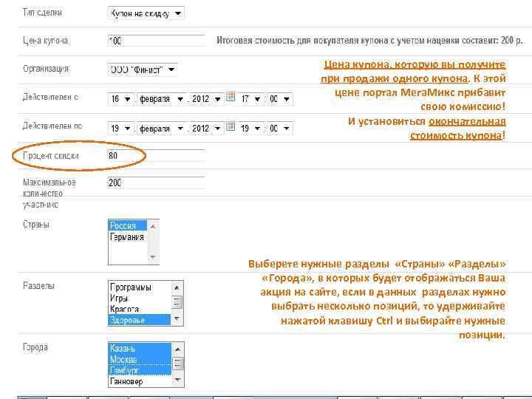Click sections list scrollbar thumb
The width and height of the screenshot is (532, 399).
click(x=177, y=301)
